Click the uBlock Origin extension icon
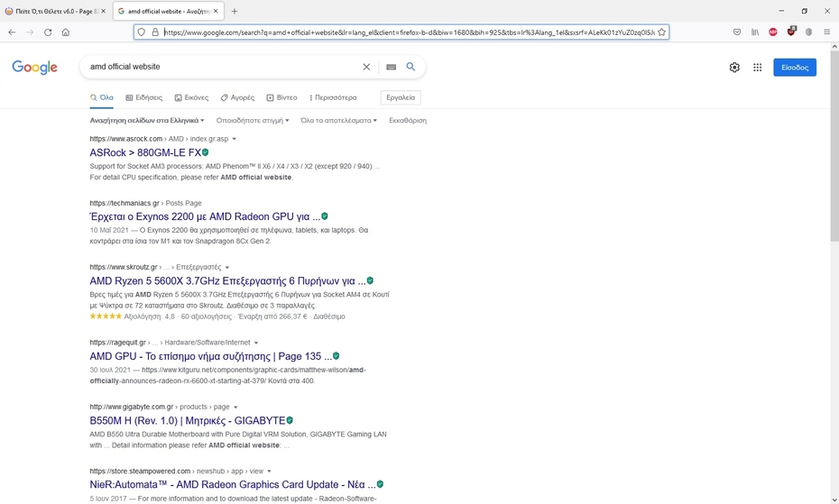 (791, 32)
